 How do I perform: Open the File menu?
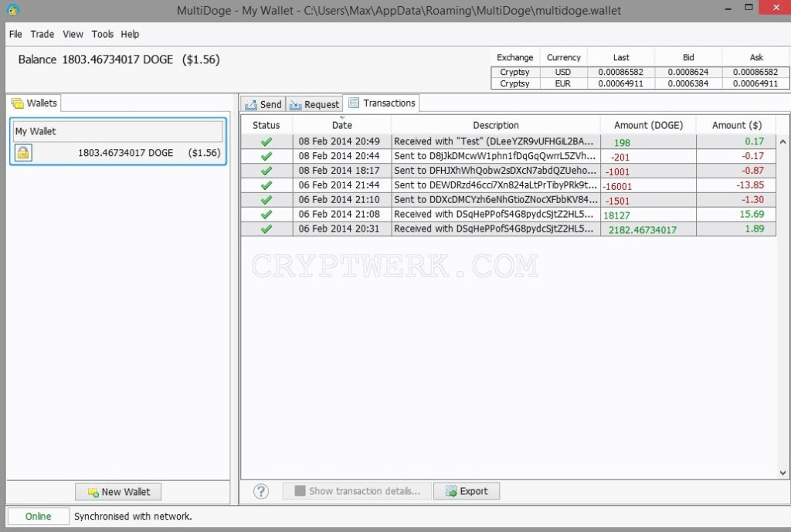click(15, 34)
